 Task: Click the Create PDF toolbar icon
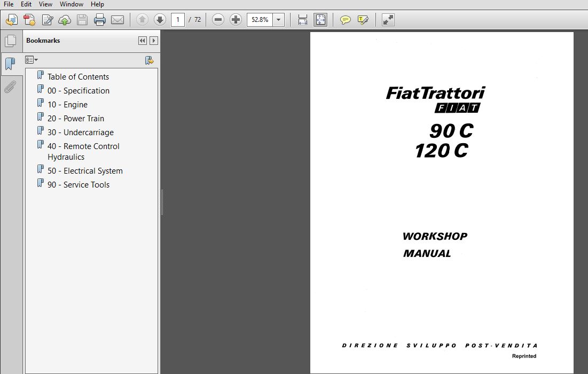(x=12, y=20)
